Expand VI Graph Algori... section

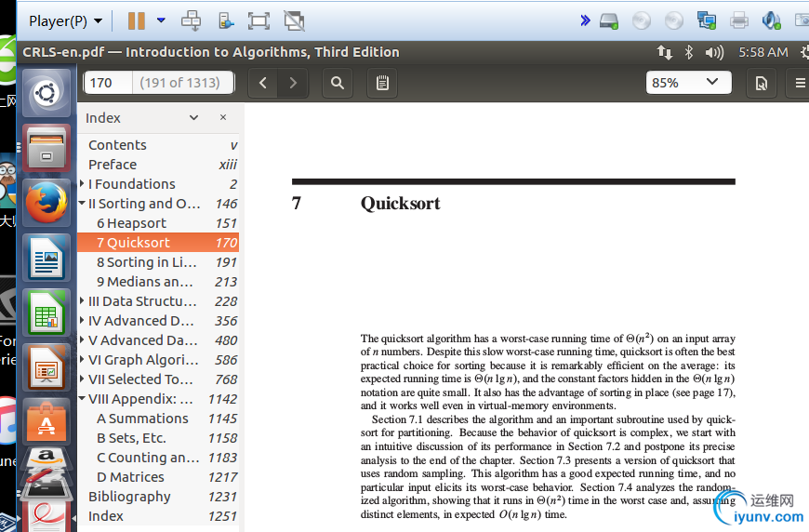(x=82, y=360)
